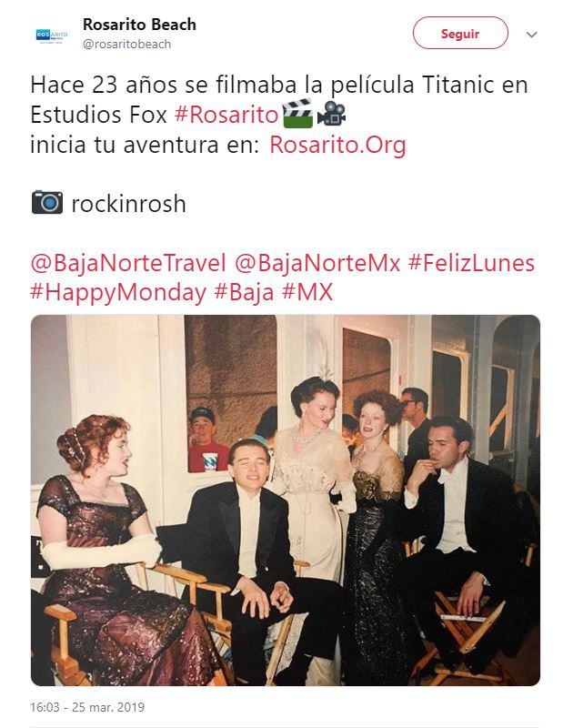Click the camera emoji before rockinrosh

(x=47, y=202)
